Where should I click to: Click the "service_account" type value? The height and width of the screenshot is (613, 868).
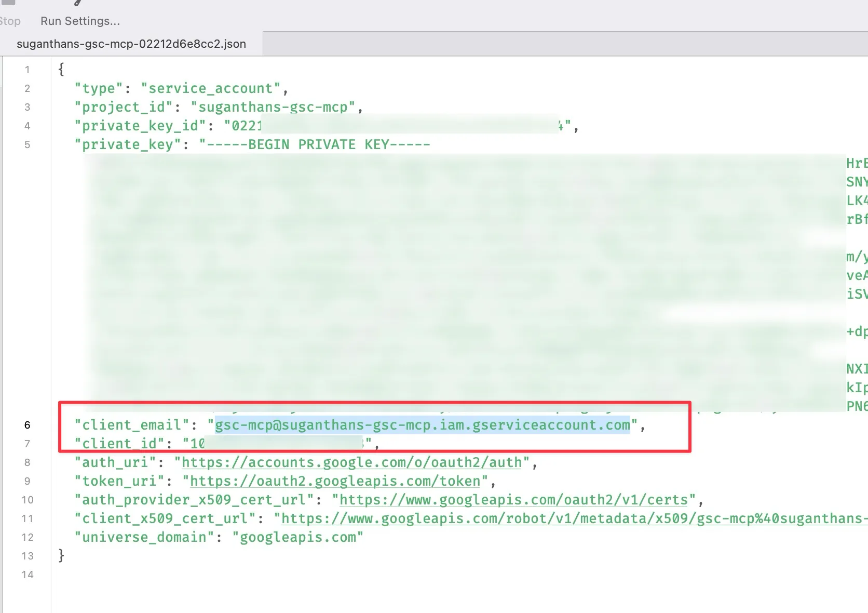[210, 88]
